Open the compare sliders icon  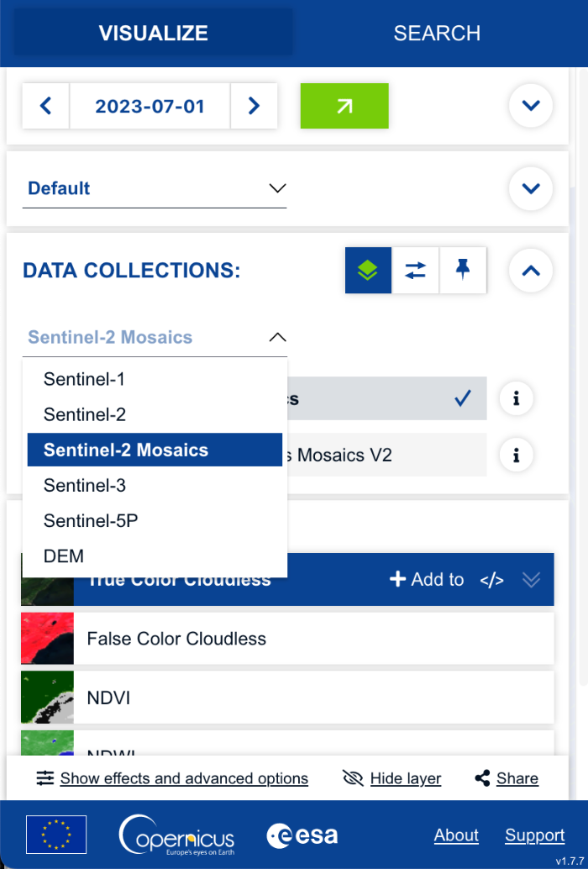pos(415,271)
